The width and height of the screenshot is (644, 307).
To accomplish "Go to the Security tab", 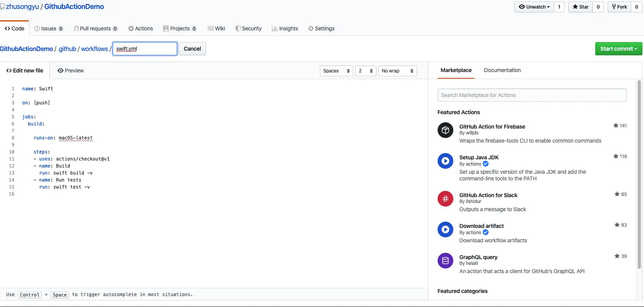I will pyautogui.click(x=248, y=28).
